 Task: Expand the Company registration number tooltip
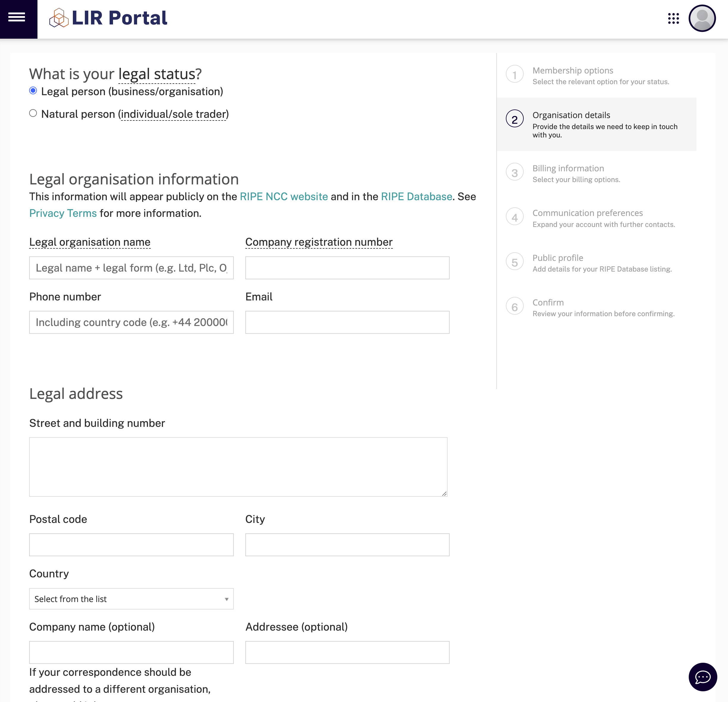pyautogui.click(x=319, y=242)
